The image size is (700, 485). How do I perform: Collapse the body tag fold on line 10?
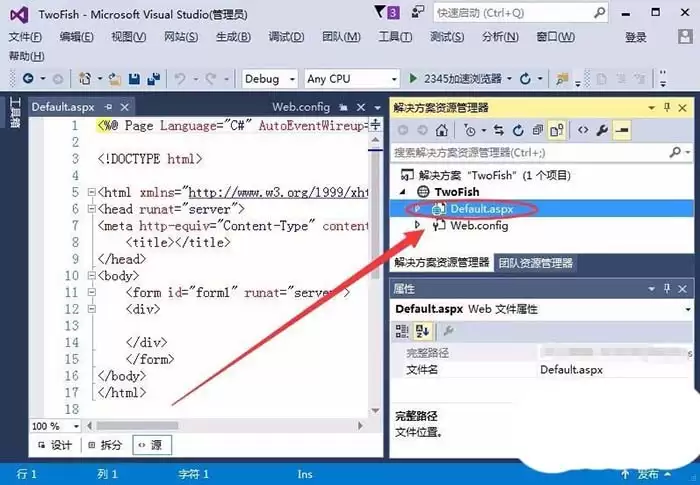click(x=92, y=276)
